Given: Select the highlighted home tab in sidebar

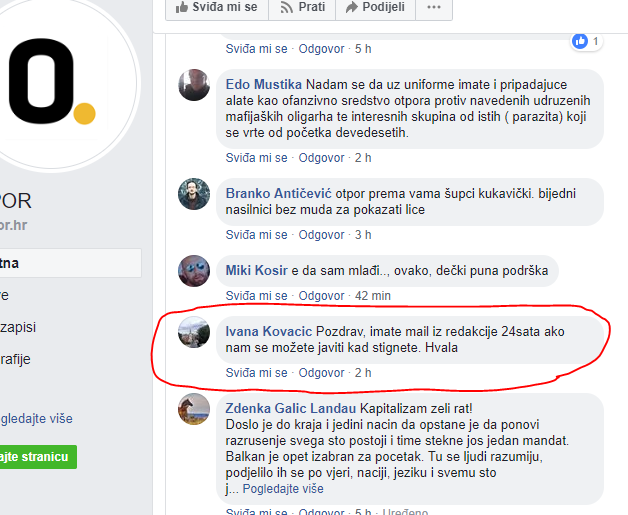Looking at the screenshot, I should point(70,263).
